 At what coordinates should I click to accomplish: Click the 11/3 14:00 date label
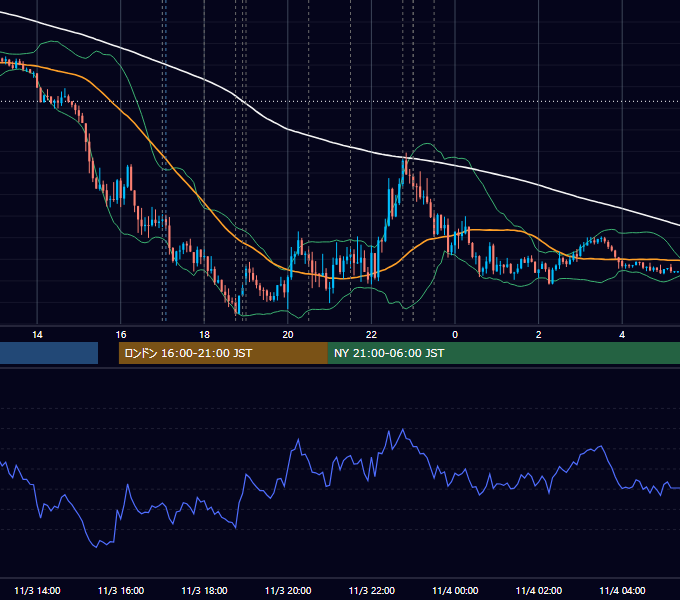pos(37,590)
